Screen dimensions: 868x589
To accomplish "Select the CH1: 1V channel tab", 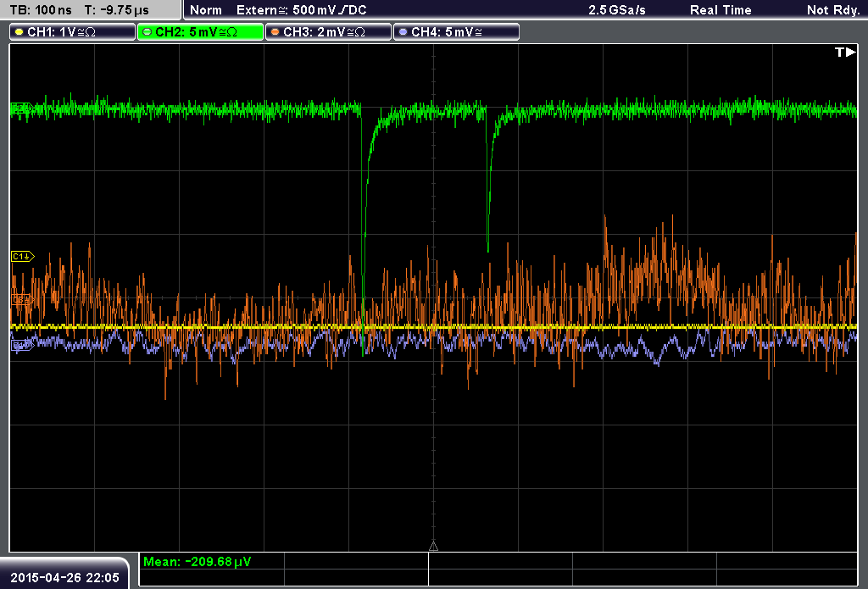I will 73,32.
